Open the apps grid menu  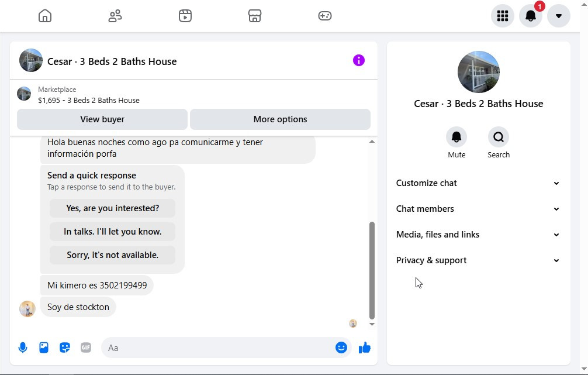click(x=503, y=16)
